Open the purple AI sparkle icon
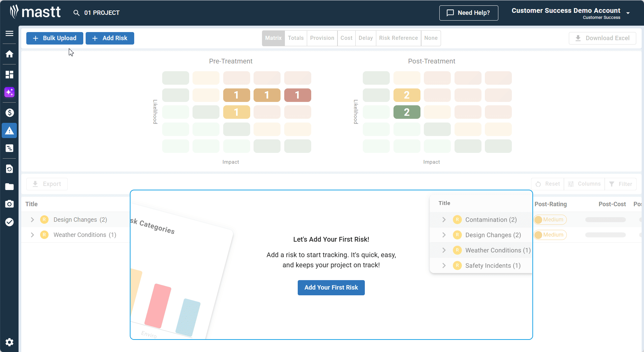Screen dimensions: 644x352 pyautogui.click(x=9, y=92)
